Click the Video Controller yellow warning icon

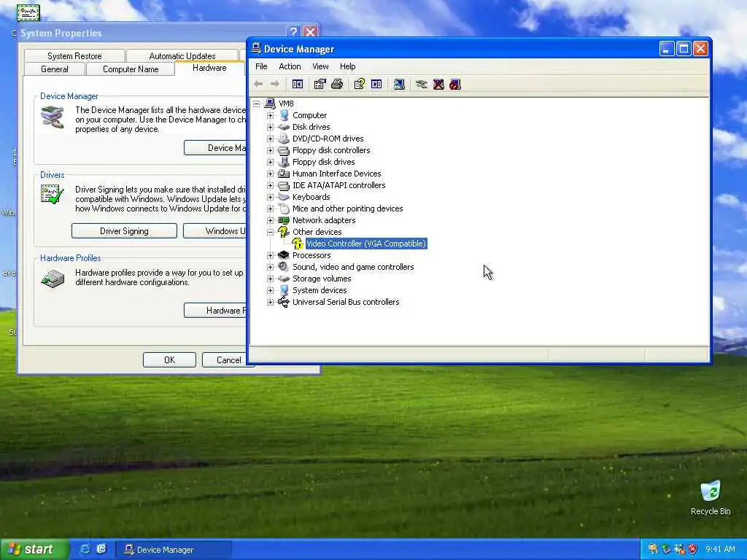[x=298, y=244]
